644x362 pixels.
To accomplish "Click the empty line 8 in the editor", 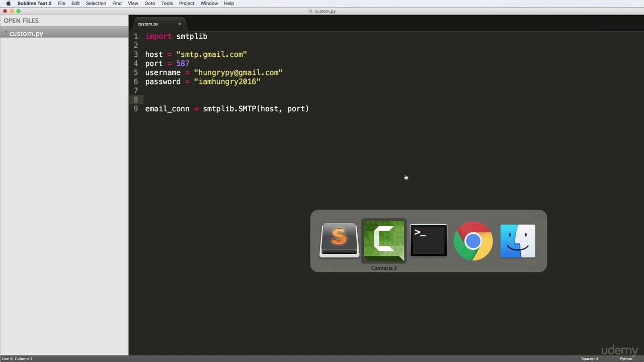I will pyautogui.click(x=386, y=100).
